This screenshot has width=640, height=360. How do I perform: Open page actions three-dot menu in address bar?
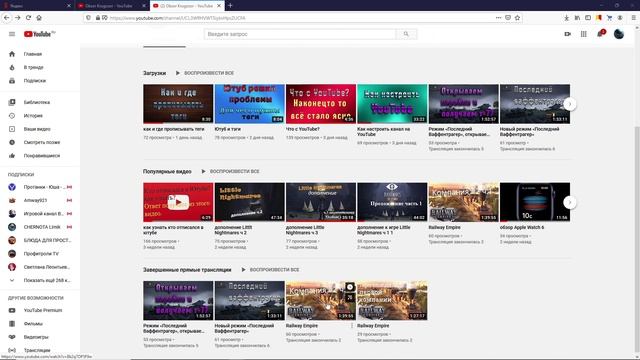point(498,18)
